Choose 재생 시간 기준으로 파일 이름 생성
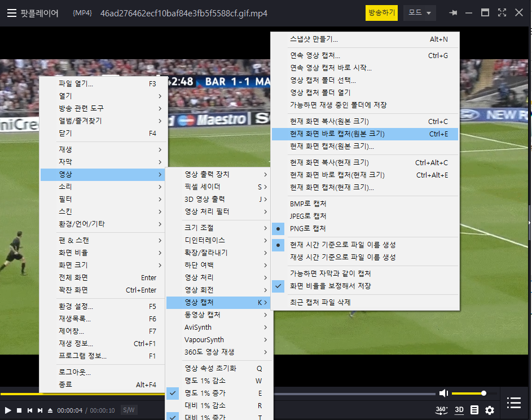Screen dimensions: 532x420 [366, 257]
